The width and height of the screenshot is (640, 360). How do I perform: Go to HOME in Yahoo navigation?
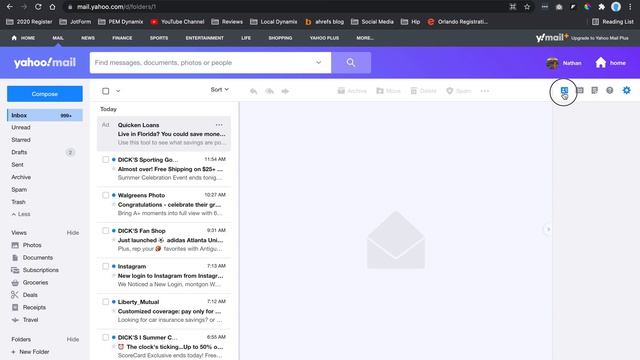click(x=23, y=38)
